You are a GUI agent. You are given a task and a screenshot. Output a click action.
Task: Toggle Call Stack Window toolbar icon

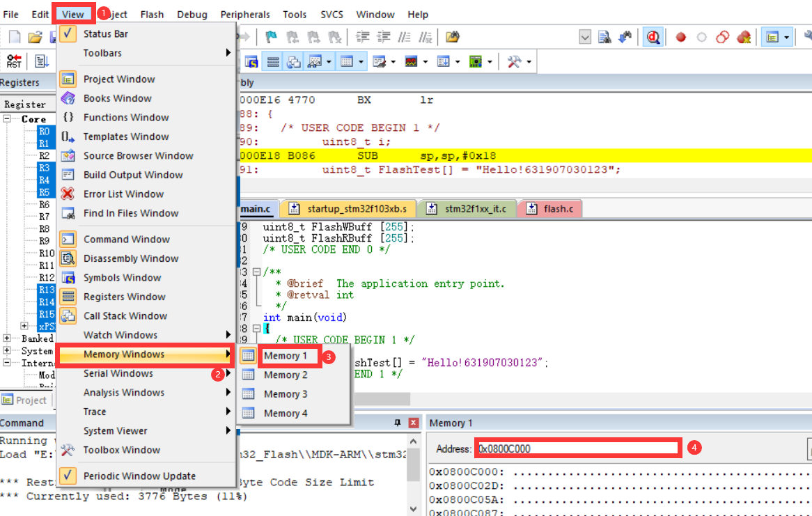pos(294,62)
